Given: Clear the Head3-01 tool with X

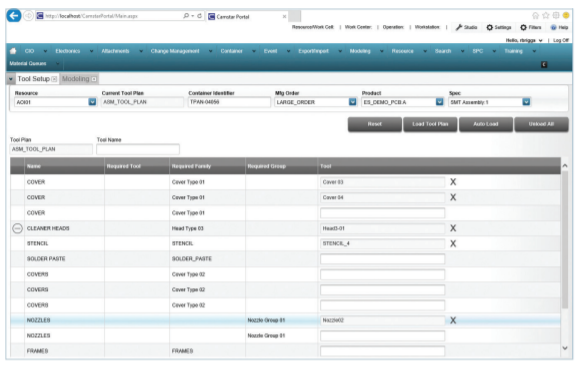Looking at the screenshot, I should coord(453,228).
